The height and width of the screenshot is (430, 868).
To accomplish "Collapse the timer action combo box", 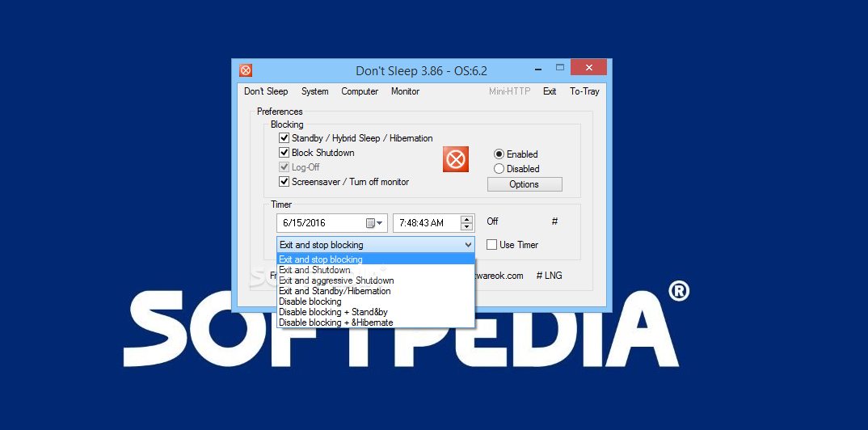I will tap(468, 245).
